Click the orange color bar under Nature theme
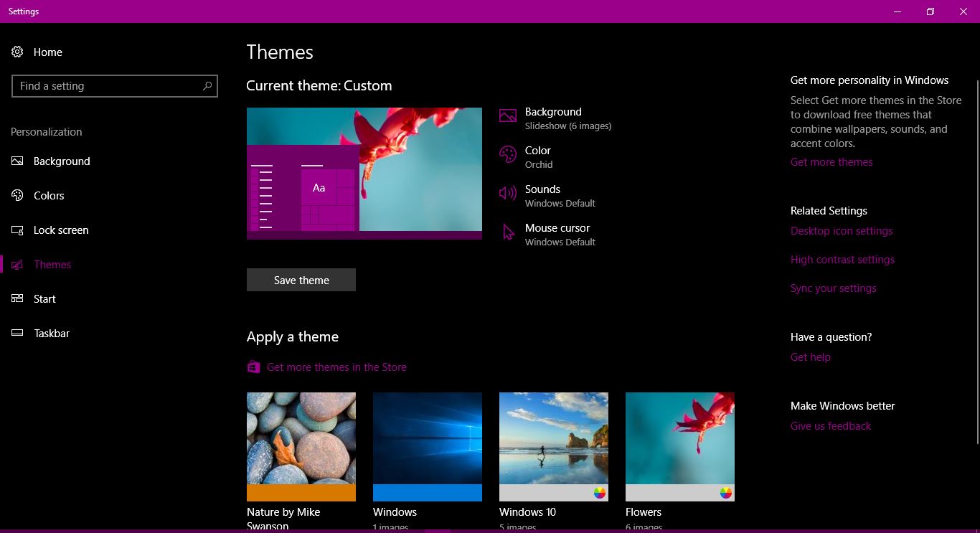Viewport: 980px width, 533px height. click(301, 493)
